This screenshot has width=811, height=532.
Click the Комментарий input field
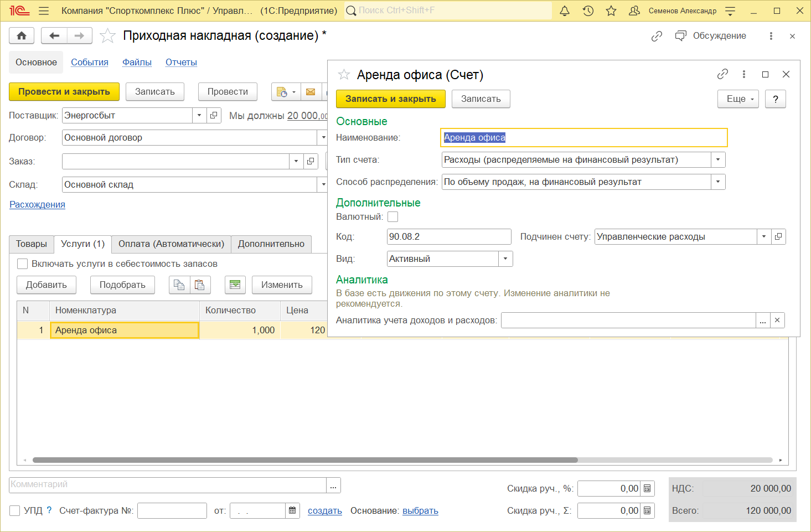[x=168, y=485]
